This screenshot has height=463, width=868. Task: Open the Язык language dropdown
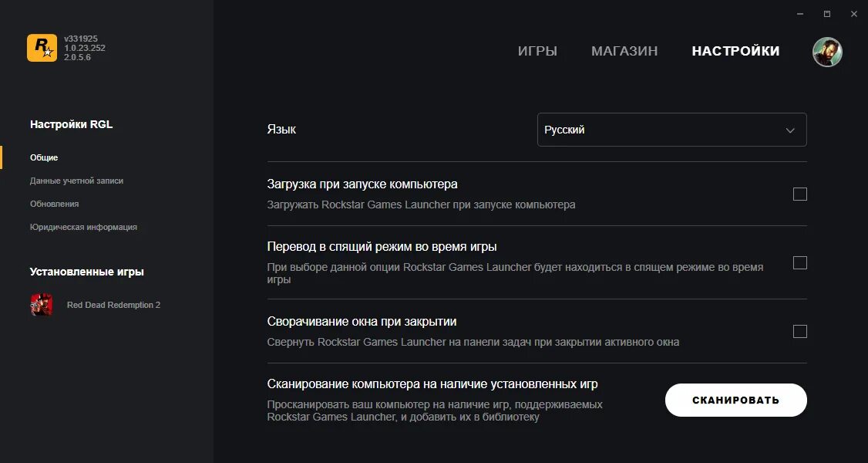(x=671, y=130)
